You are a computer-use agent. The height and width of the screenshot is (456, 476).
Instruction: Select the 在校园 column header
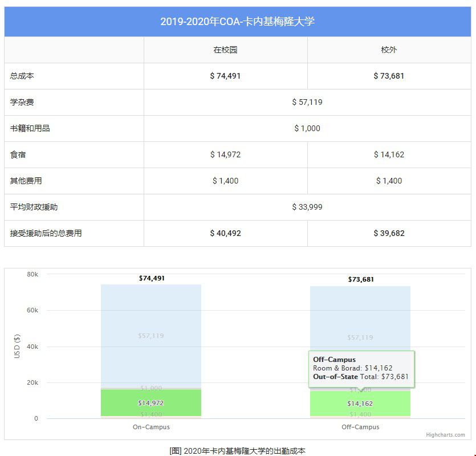tap(225, 50)
